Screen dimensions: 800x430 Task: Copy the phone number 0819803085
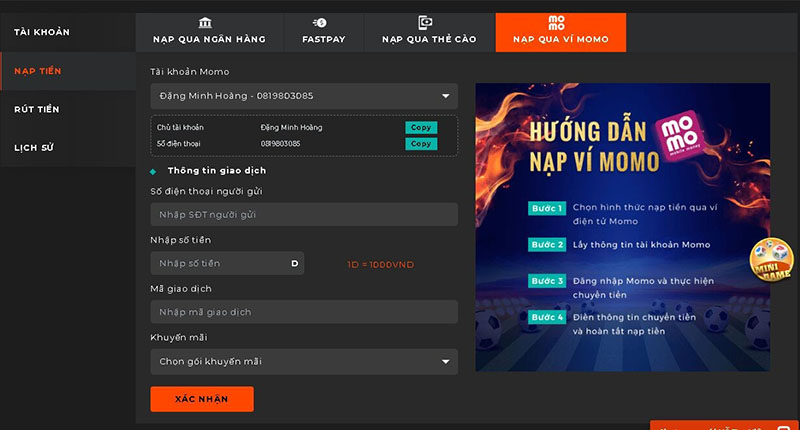421,144
